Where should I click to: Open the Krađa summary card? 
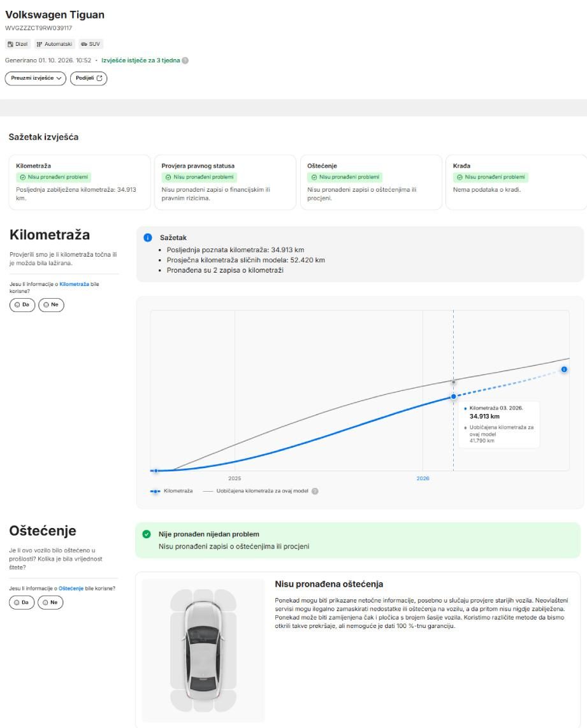click(516, 182)
